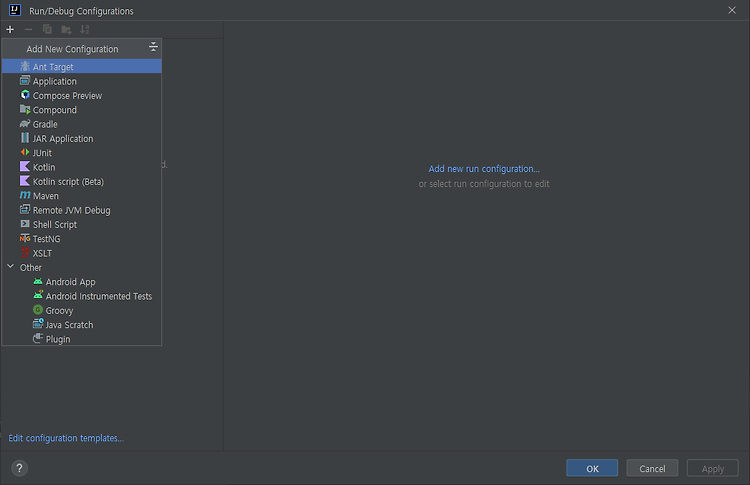Click the Compound configuration icon
This screenshot has width=750, height=485.
click(x=25, y=110)
